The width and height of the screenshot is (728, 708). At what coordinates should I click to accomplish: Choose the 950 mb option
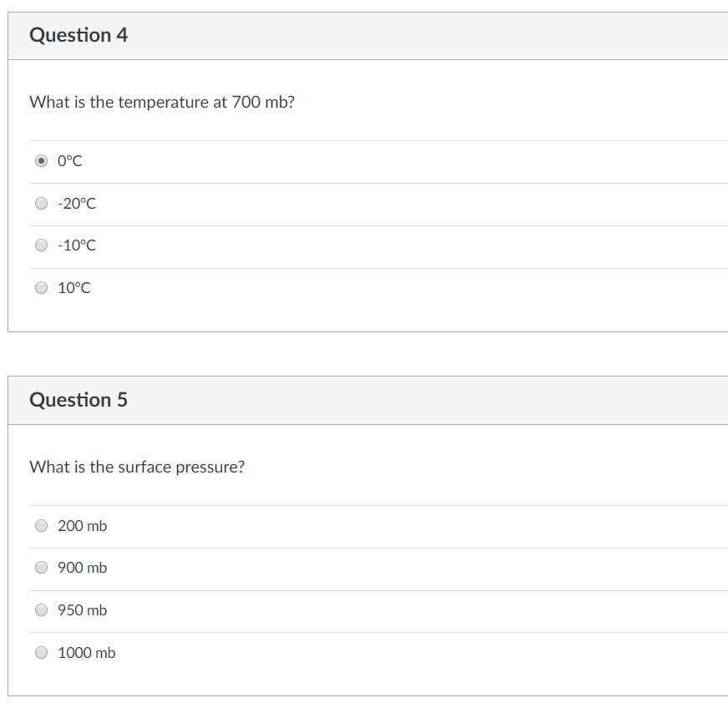tap(41, 609)
